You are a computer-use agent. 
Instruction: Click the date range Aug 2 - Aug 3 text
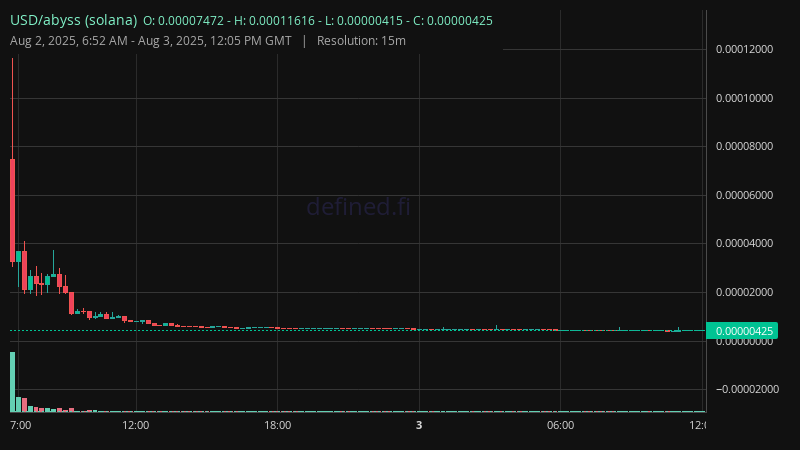coord(151,41)
